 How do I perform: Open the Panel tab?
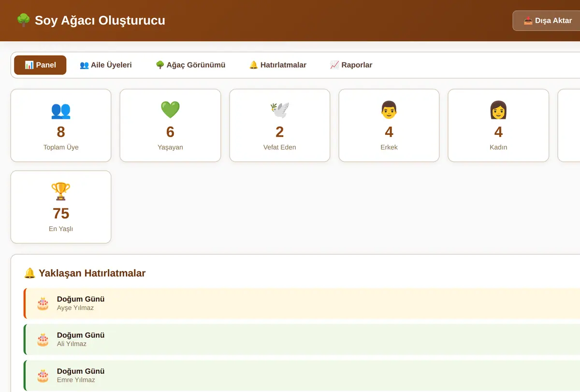pyautogui.click(x=40, y=65)
